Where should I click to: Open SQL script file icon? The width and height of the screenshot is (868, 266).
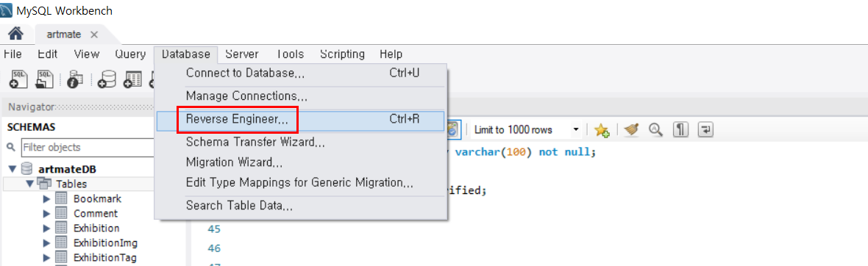pos(44,79)
